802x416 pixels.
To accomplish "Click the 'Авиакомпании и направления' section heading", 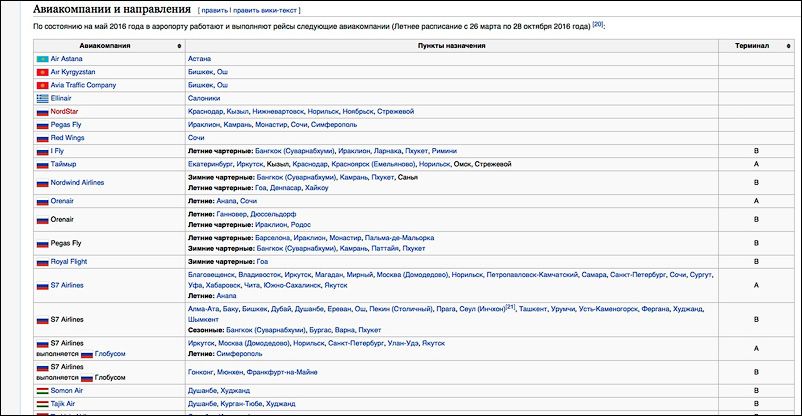I will point(112,9).
